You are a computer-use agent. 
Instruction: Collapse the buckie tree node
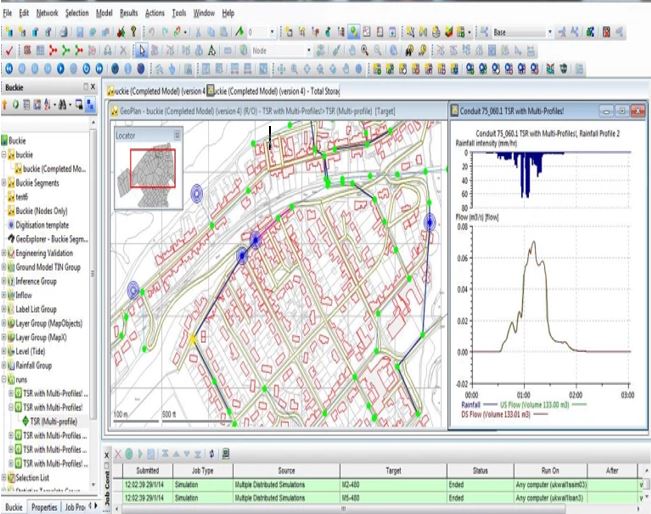pos(4,155)
